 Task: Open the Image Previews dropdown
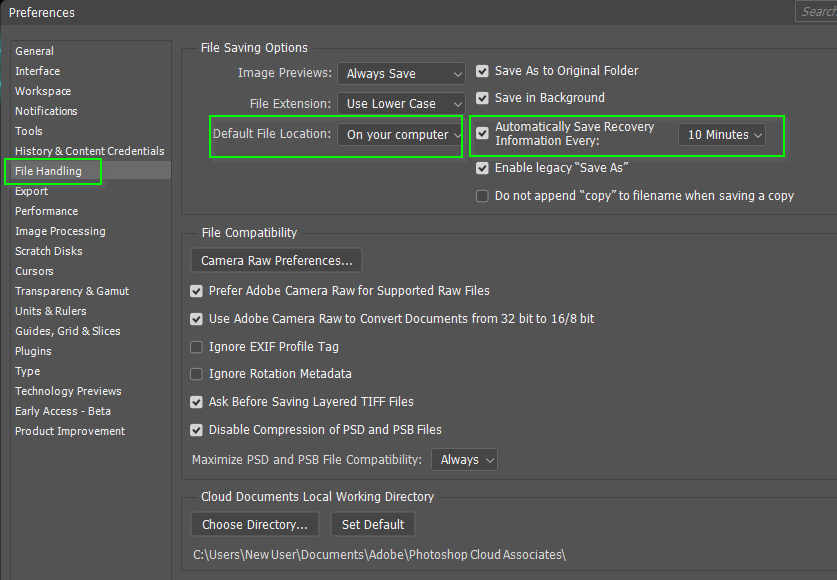401,74
